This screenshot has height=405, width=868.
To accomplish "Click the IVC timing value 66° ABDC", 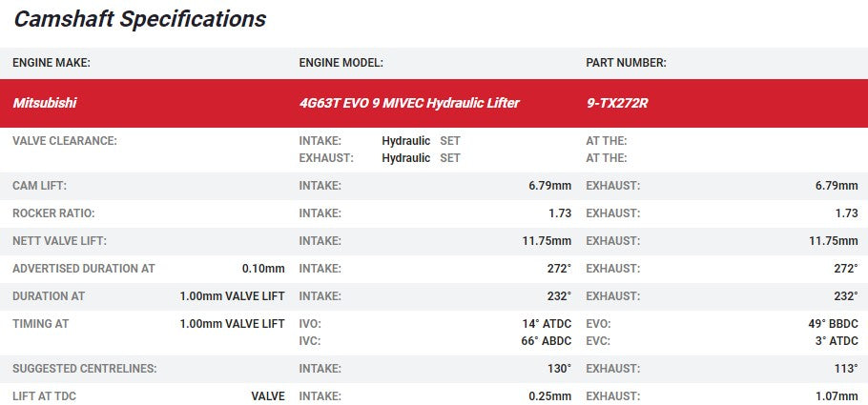I will click(547, 340).
